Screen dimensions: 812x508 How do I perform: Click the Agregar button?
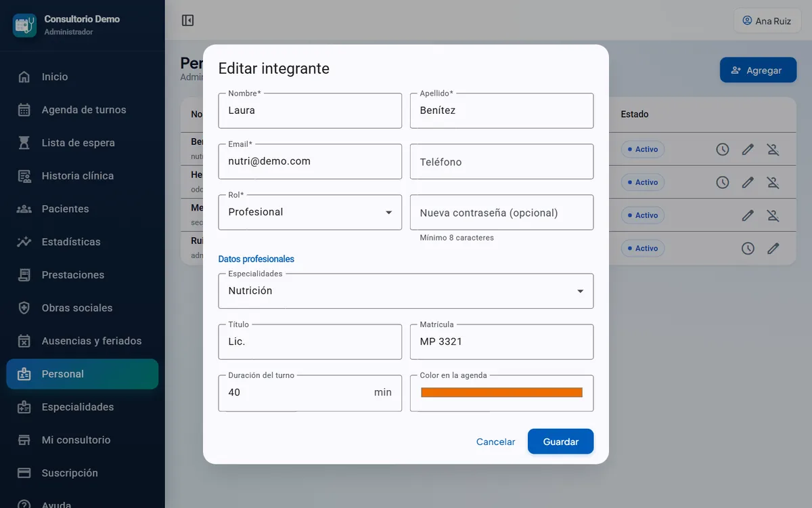point(758,70)
